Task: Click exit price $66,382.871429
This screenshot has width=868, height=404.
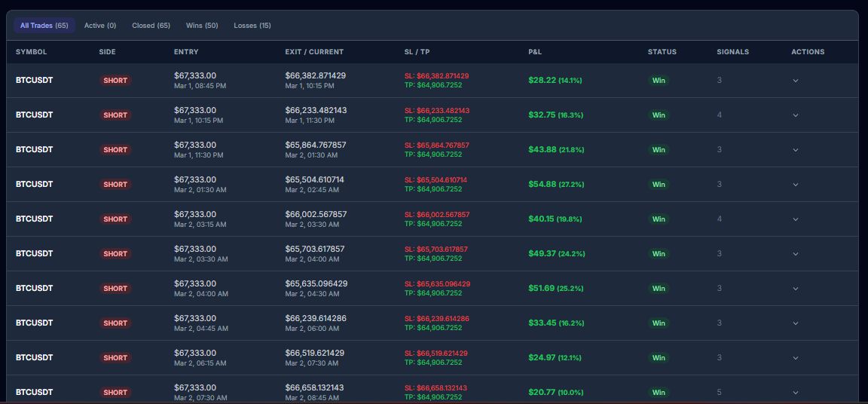Action: click(x=316, y=75)
